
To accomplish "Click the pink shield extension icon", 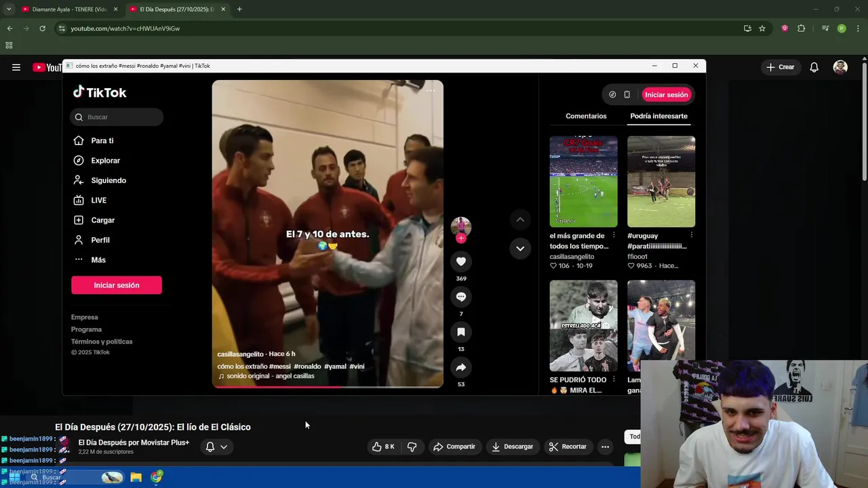I will point(785,28).
